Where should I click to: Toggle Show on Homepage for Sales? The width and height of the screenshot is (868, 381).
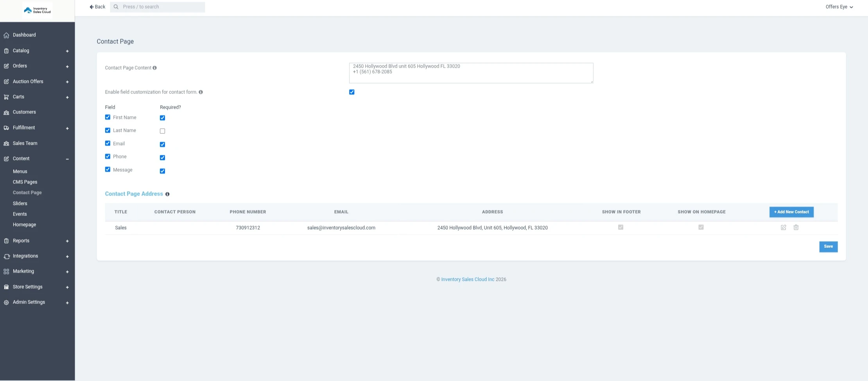701,227
